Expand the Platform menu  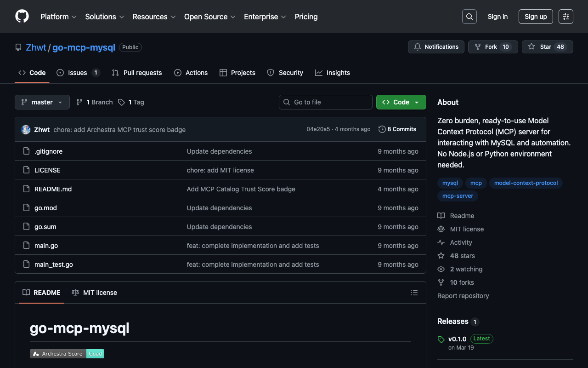[x=58, y=17]
